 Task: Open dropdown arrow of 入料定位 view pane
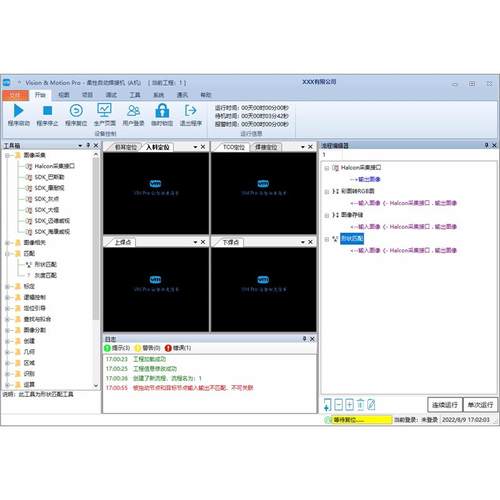[195, 147]
